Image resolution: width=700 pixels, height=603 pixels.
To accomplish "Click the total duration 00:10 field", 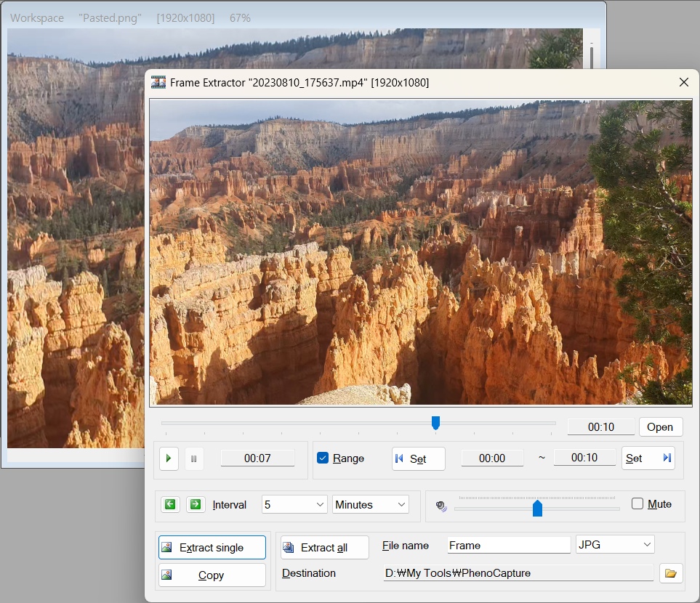I will (x=601, y=427).
